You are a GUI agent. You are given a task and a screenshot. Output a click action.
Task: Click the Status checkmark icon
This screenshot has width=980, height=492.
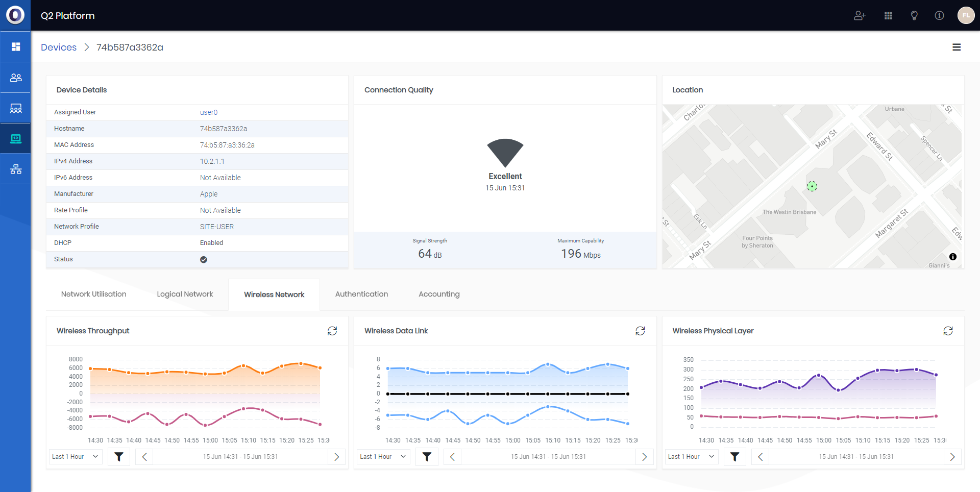pyautogui.click(x=204, y=259)
